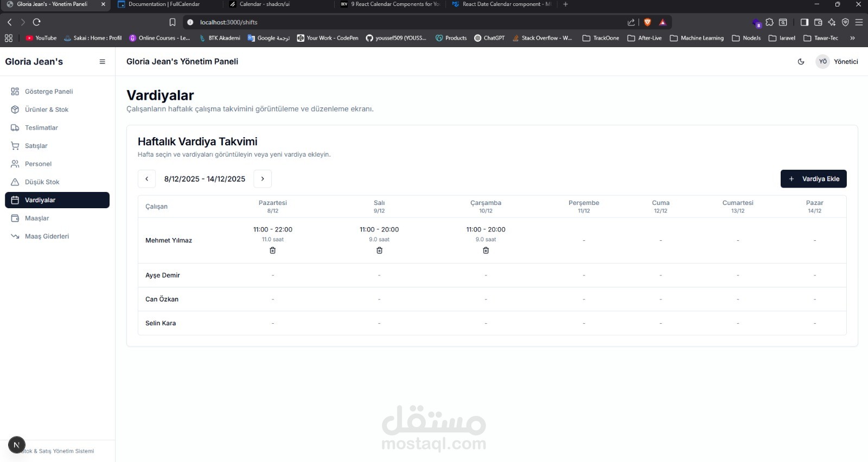Image resolution: width=868 pixels, height=462 pixels.
Task: Click the 11:00 - 22:00 shift time
Action: (x=273, y=230)
